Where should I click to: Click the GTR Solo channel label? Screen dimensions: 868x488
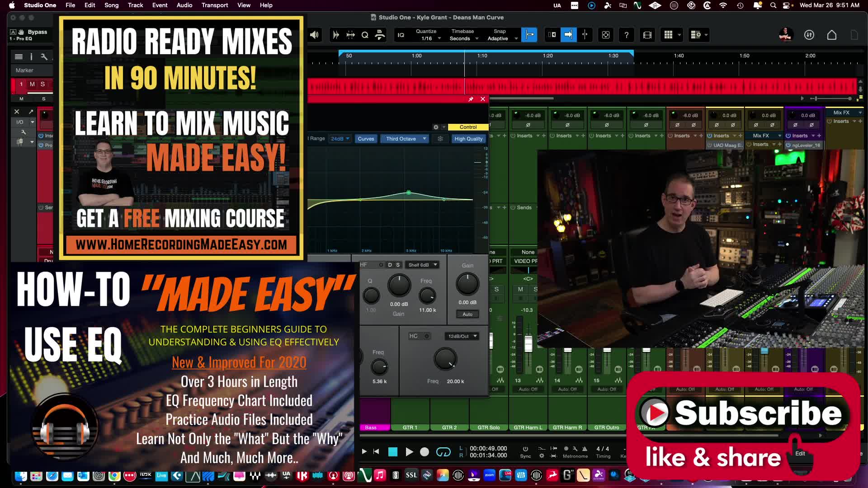[488, 427]
